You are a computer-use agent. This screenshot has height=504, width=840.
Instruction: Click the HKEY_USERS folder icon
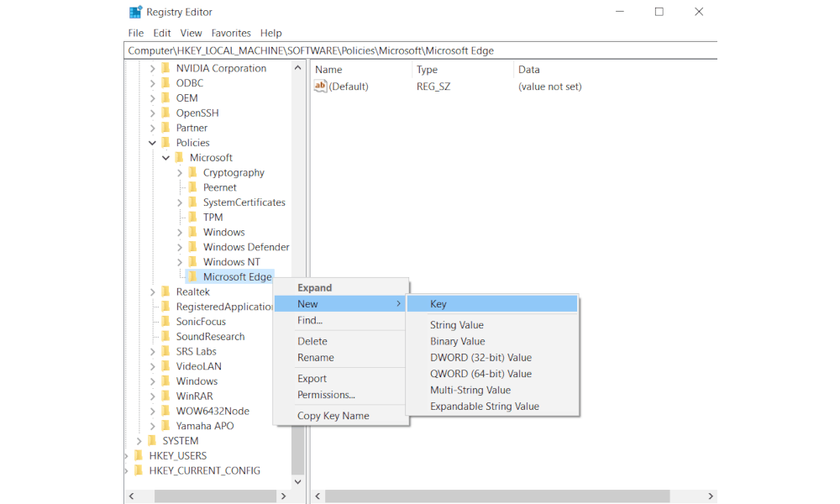pos(139,456)
